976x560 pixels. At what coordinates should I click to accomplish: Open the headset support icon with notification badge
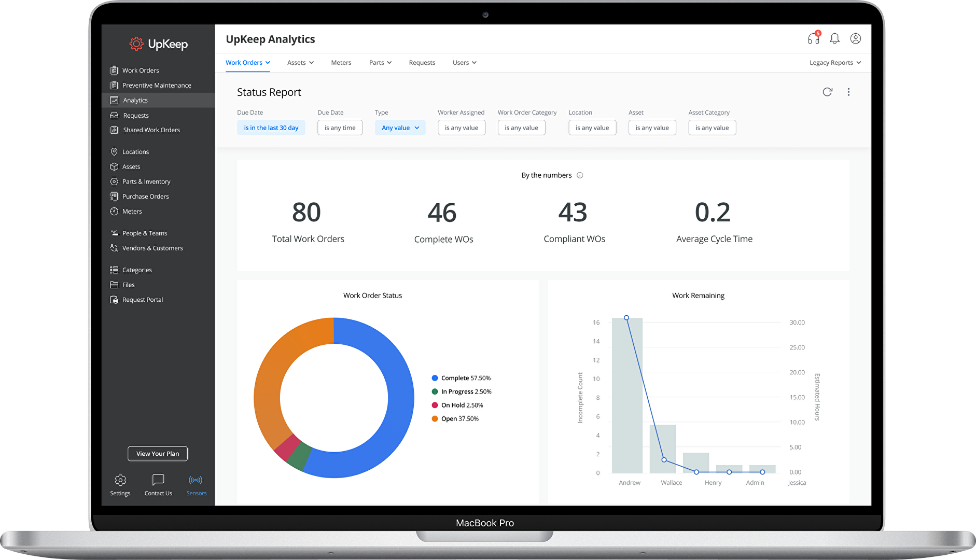(814, 38)
